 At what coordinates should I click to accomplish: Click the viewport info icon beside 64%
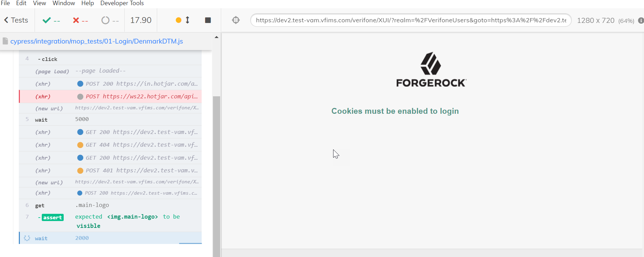(641, 21)
